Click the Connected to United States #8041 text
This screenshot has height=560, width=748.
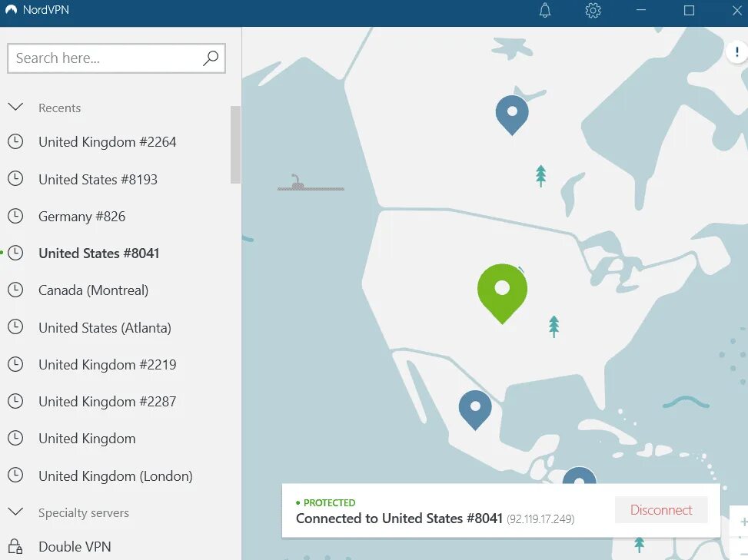tap(399, 518)
